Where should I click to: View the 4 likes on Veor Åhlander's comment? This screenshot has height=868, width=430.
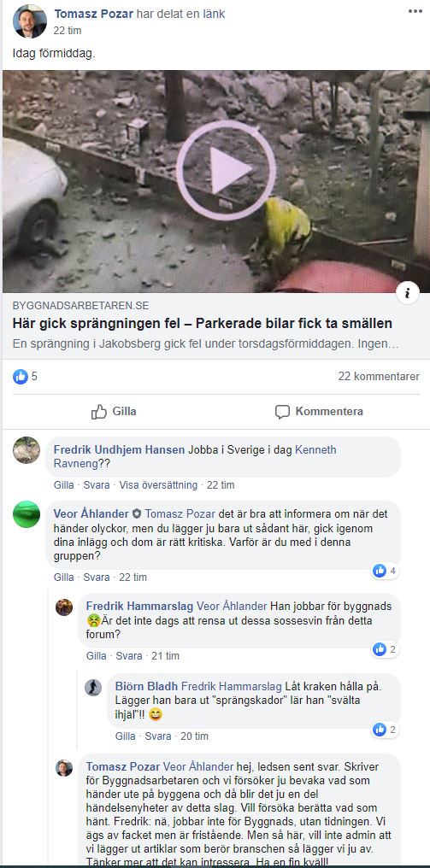(x=385, y=570)
